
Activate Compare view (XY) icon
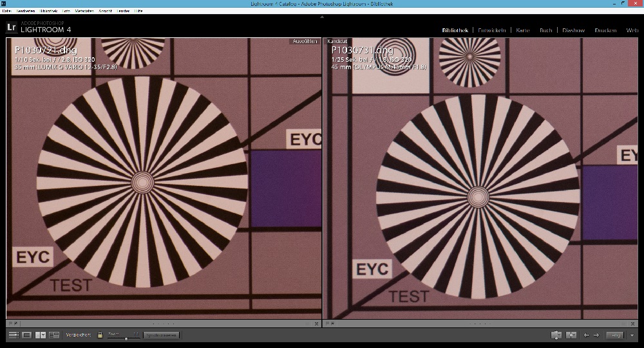(40, 335)
